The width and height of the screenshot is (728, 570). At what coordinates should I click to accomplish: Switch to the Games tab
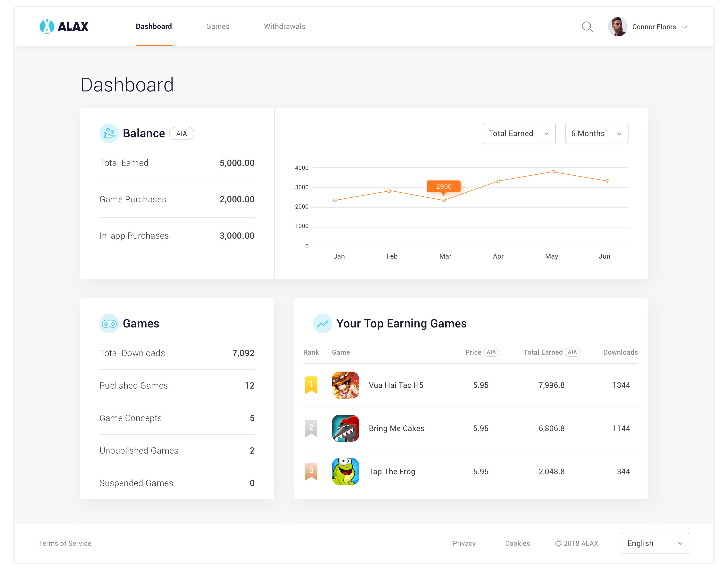218,26
